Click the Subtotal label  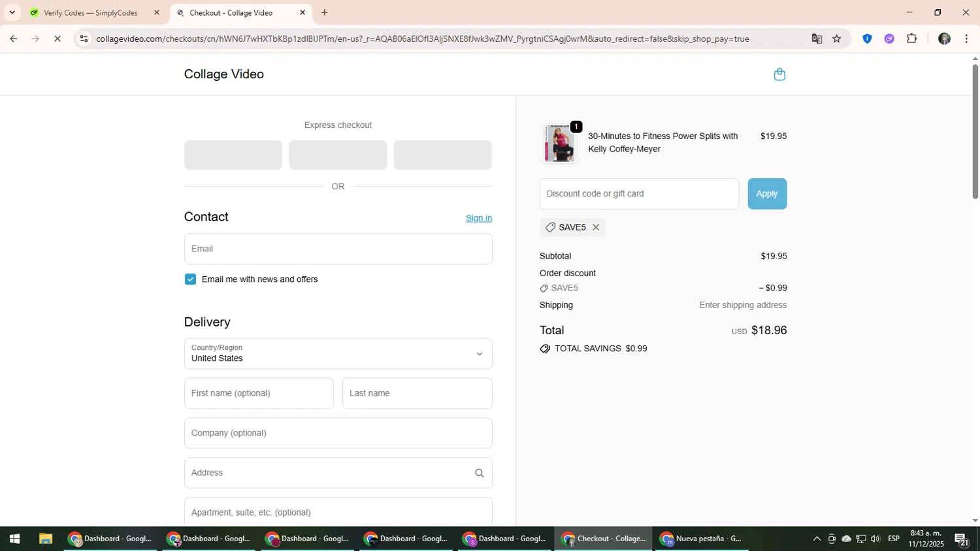coord(555,257)
